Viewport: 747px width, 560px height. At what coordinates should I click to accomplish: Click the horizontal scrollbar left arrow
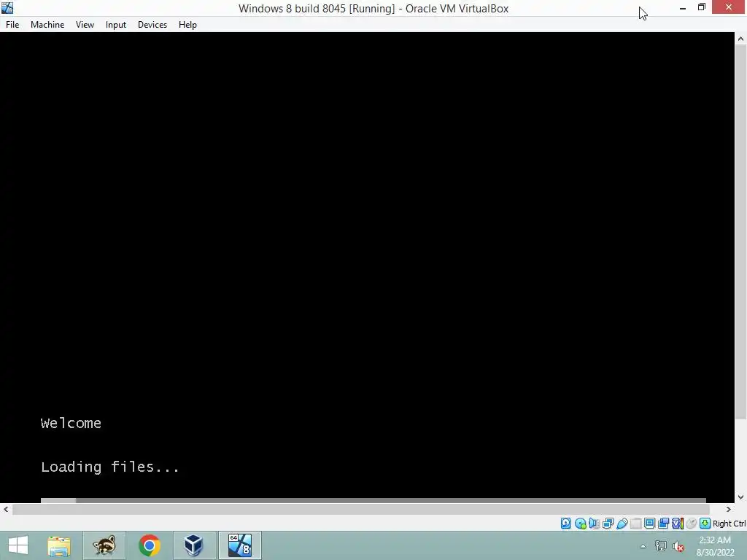point(6,509)
